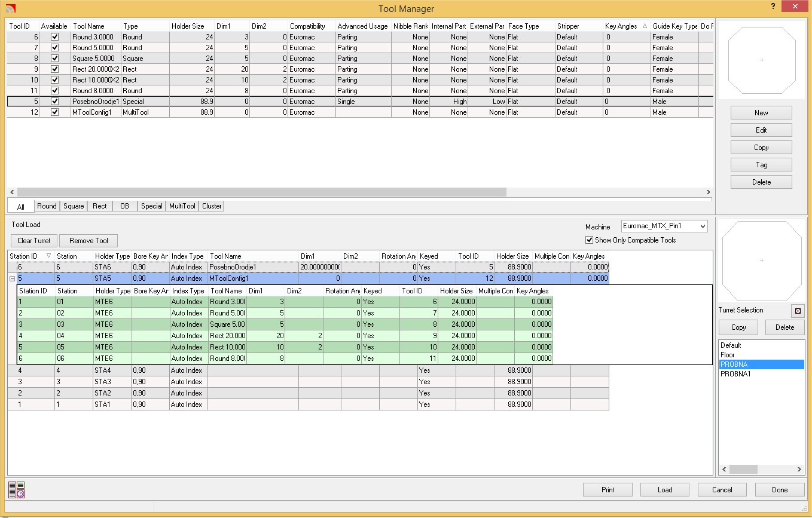Click right arrow of tool list horizontal scrollbar

point(709,192)
